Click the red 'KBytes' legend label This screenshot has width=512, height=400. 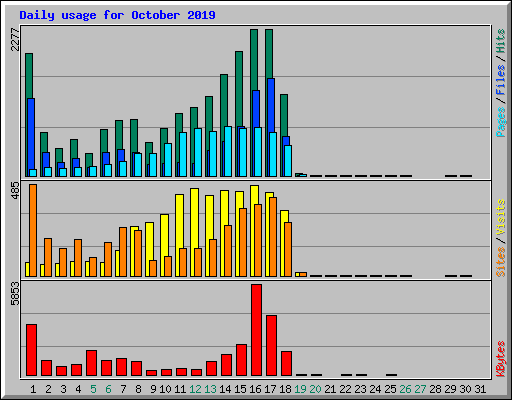point(501,359)
